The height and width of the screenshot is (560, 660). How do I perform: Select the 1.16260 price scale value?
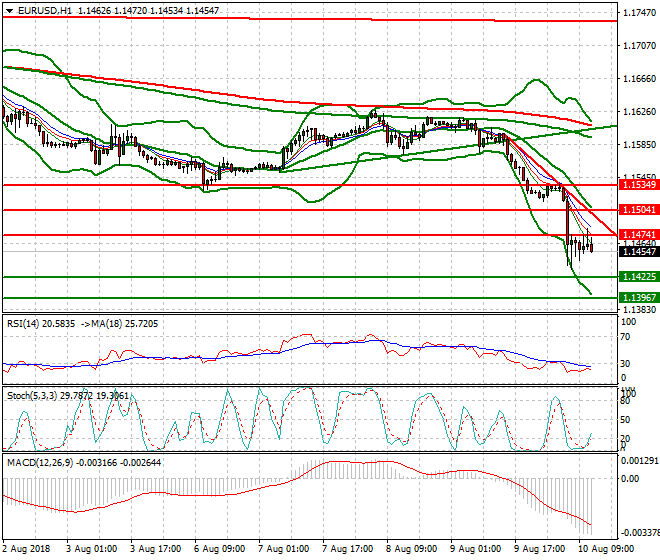[x=639, y=112]
